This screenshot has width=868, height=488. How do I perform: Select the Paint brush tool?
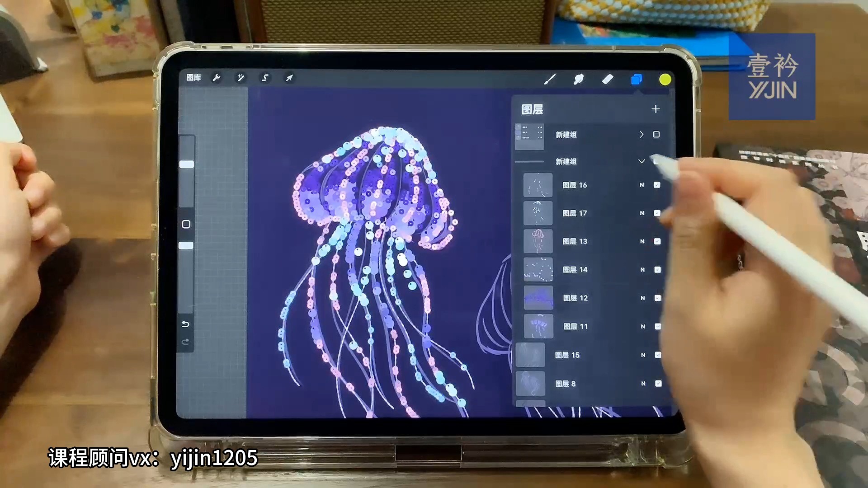click(551, 80)
